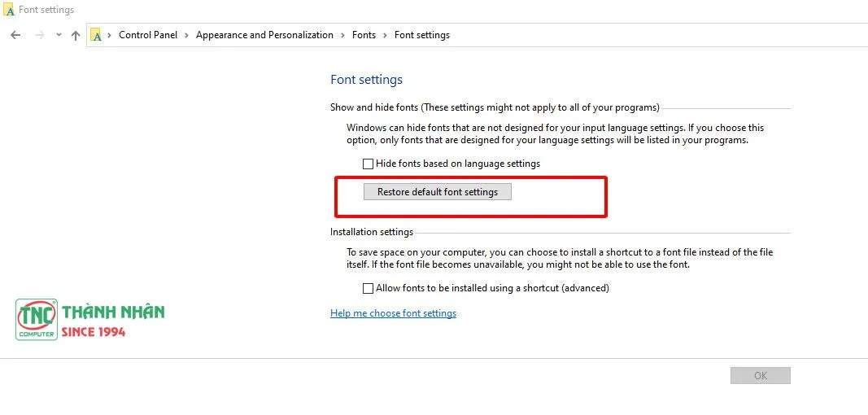Check Allow fonts installed using a shortcut
Screen dimensions: 868x415
(369, 288)
